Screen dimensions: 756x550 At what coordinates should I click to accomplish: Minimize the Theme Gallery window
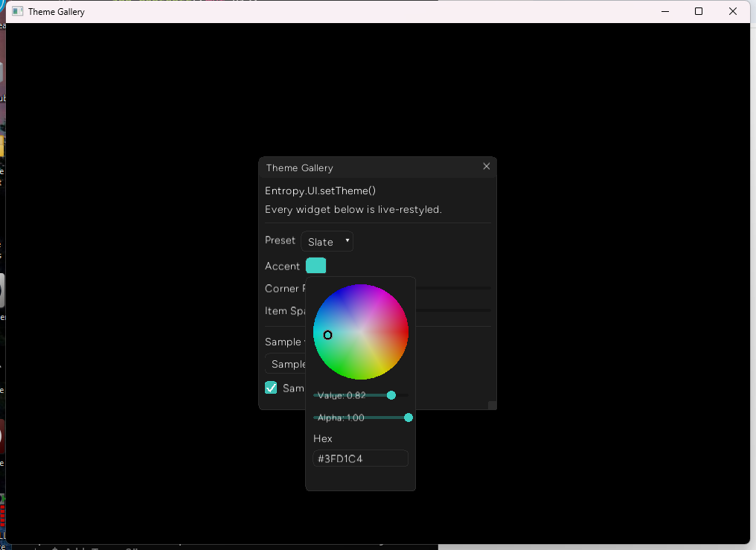point(665,11)
